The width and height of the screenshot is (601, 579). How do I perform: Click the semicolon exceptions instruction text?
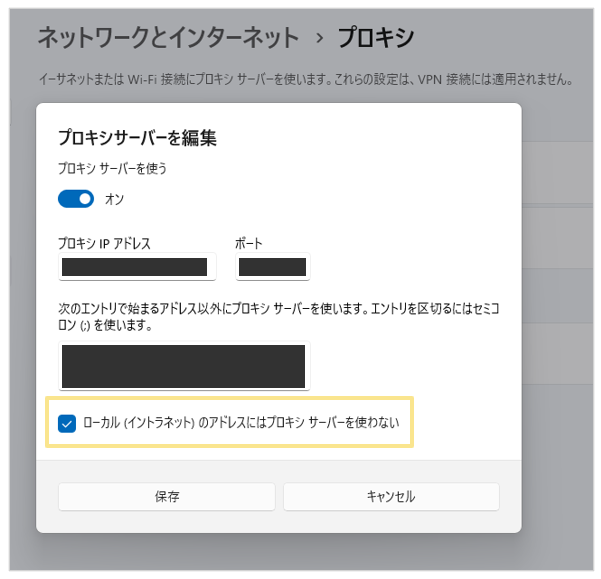pyautogui.click(x=280, y=317)
